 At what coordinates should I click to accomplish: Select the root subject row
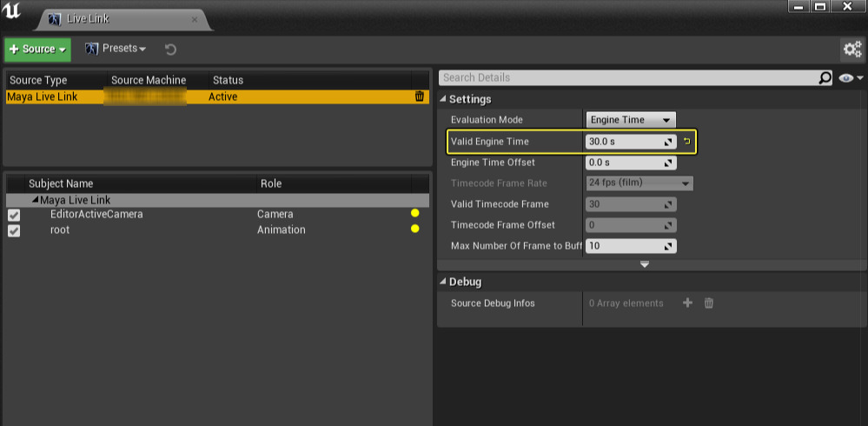(217, 230)
